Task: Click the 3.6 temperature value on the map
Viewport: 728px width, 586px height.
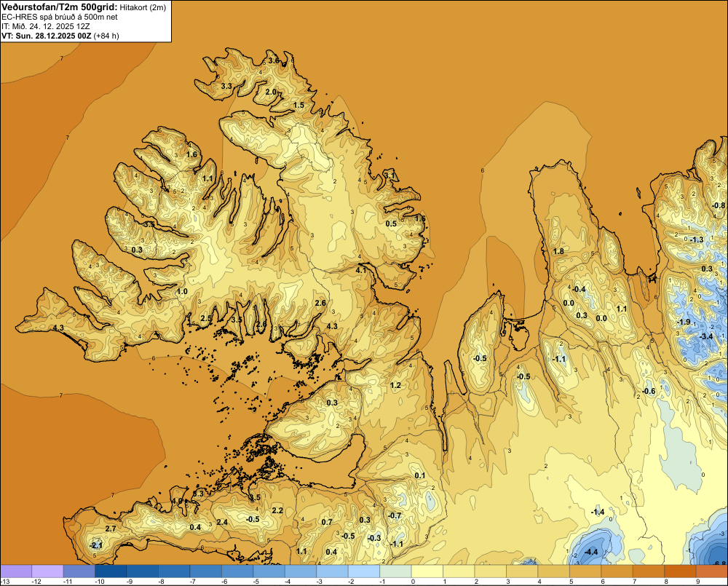Action: [274, 61]
